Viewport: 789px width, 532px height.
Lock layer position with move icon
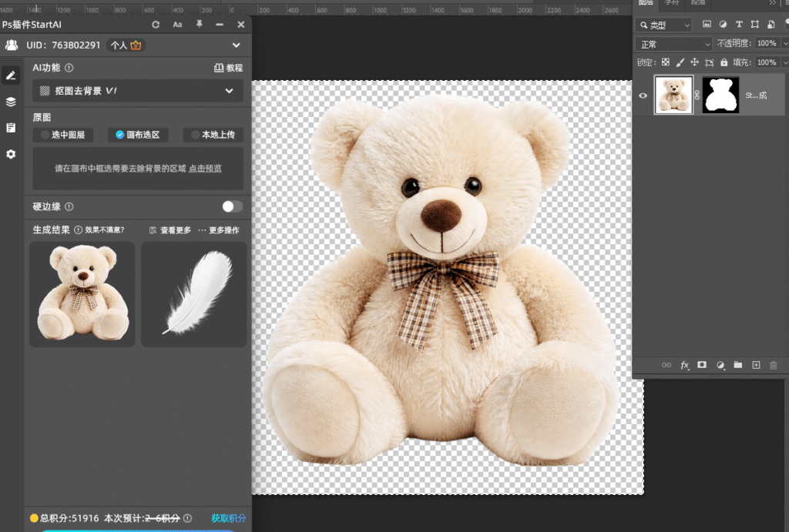click(695, 62)
